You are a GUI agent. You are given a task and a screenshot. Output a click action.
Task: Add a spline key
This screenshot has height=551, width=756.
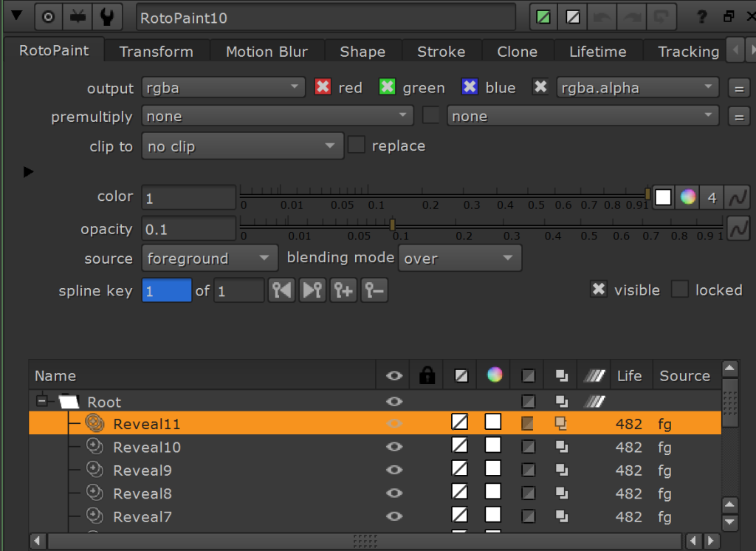click(343, 290)
